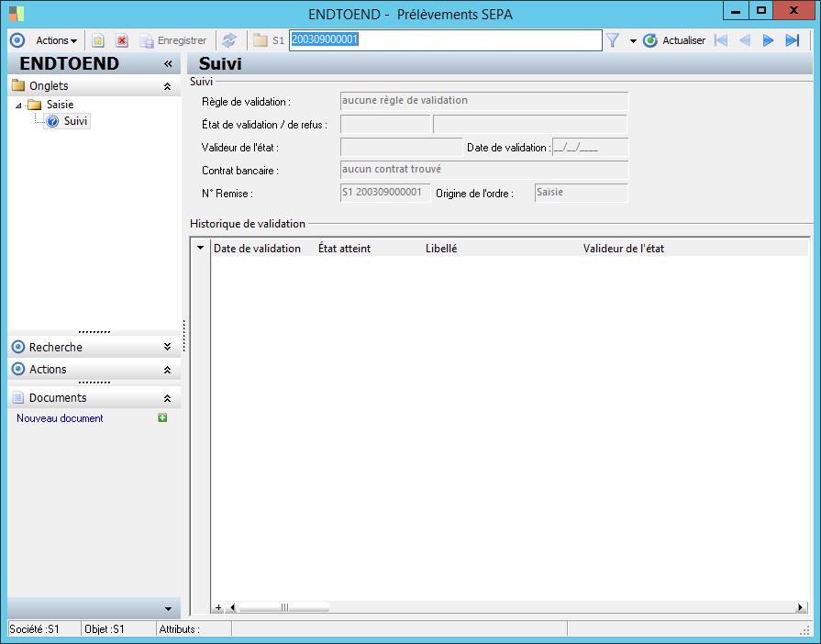The image size is (821, 644).
Task: Click the S1 folder icon in toolbar
Action: pos(261,40)
